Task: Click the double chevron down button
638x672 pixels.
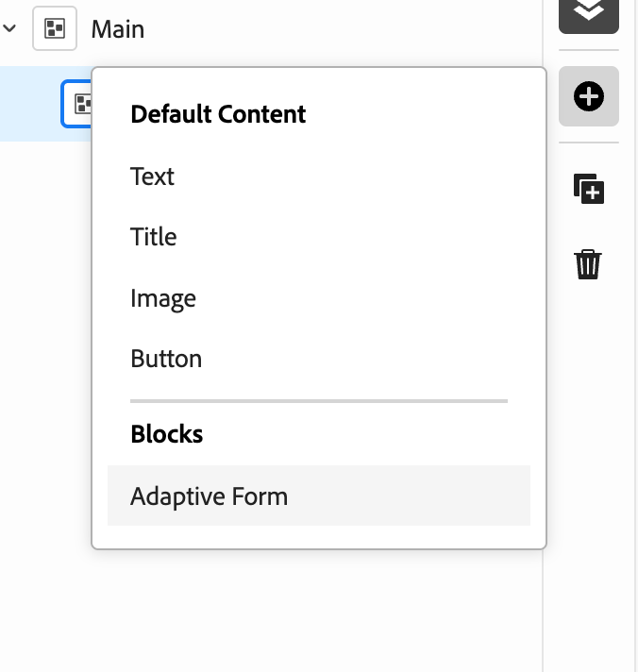Action: click(589, 13)
